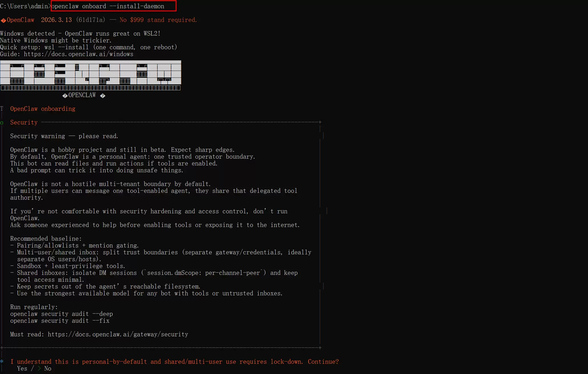Click the line 'If you're not comfortable with security hardening'
This screenshot has height=374, width=588.
149,215
